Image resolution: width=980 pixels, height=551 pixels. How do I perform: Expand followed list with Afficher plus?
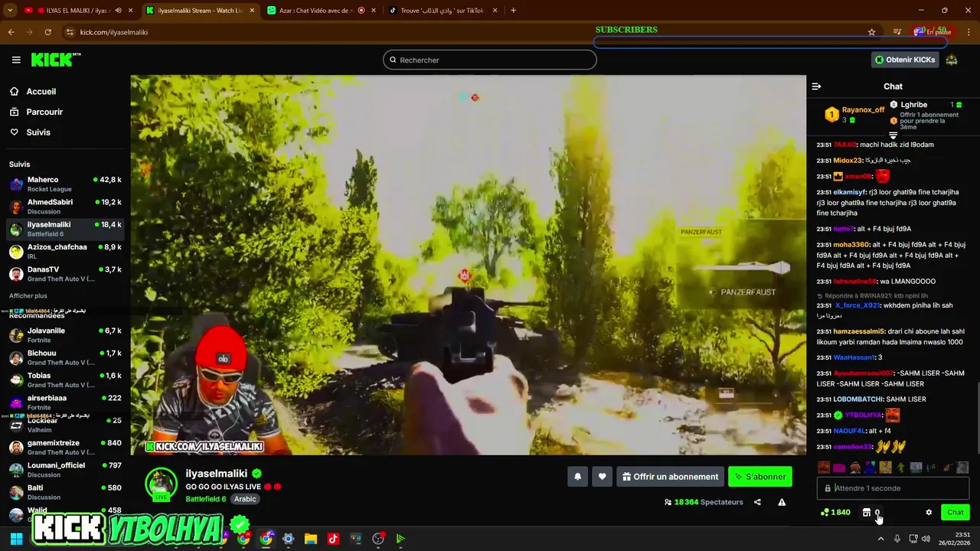[x=28, y=295]
